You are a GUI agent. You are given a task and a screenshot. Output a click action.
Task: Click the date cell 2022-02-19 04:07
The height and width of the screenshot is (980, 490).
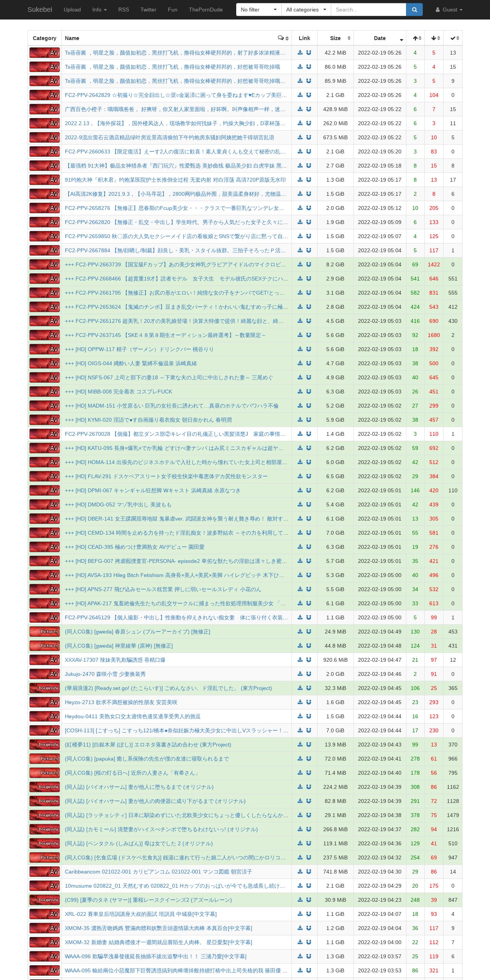point(380,914)
